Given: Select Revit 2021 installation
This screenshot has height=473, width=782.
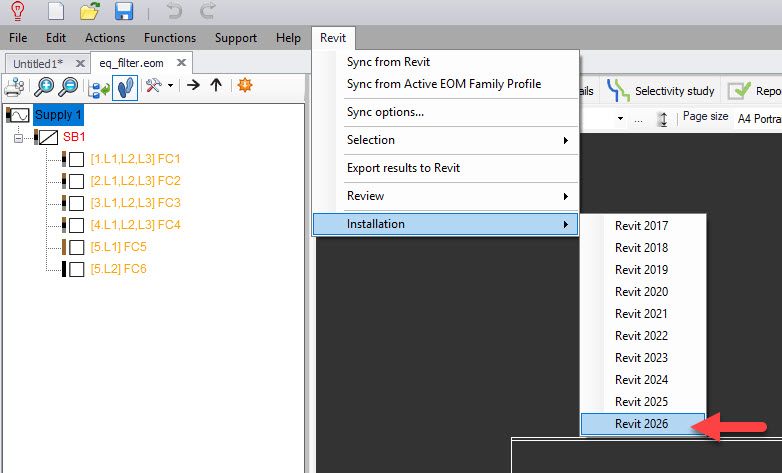Looking at the screenshot, I should [x=643, y=314].
